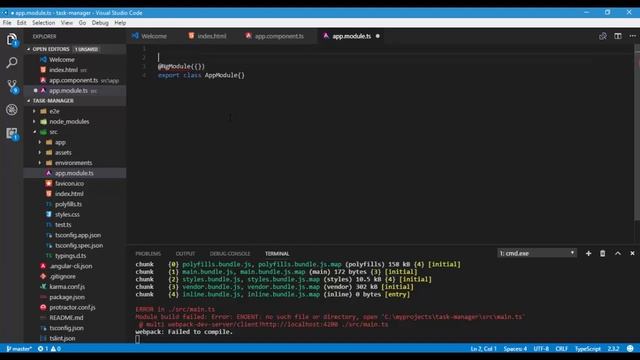Open the Selection menu
This screenshot has width=640, height=360.
click(x=43, y=23)
